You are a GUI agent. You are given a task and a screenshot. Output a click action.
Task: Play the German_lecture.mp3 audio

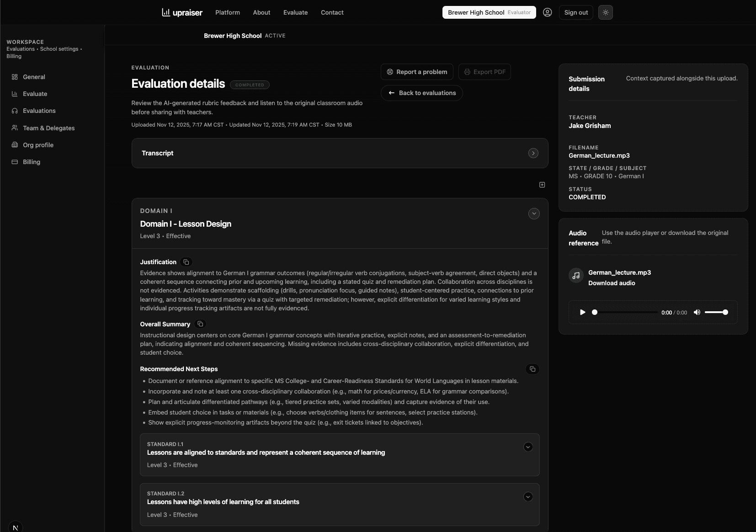coord(582,312)
